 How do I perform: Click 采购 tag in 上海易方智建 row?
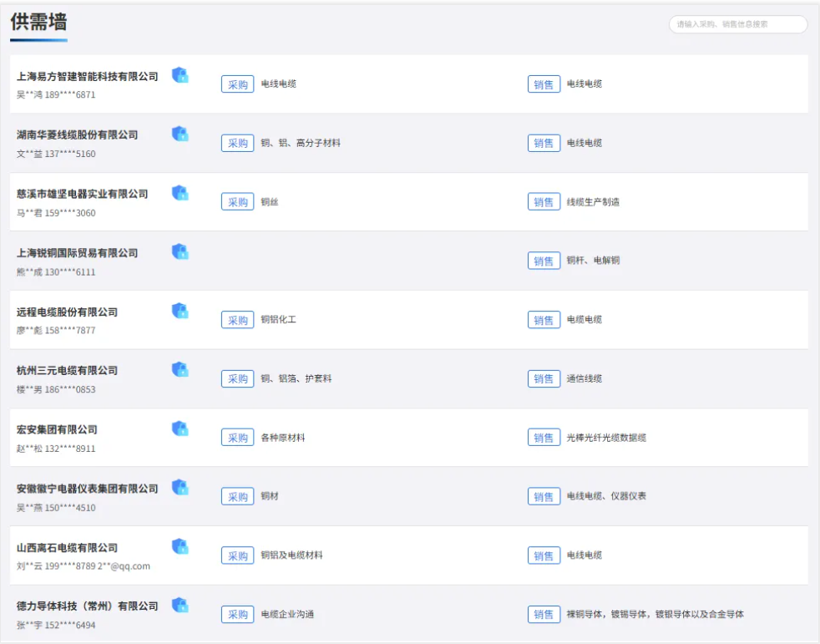237,84
